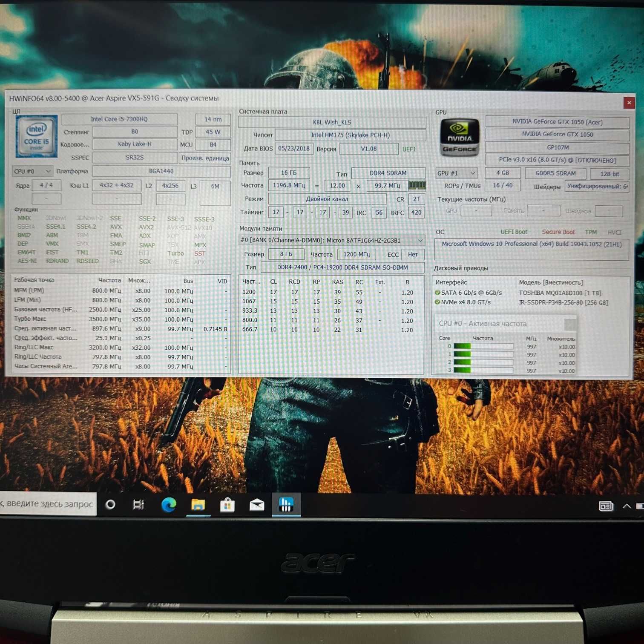
Task: Click the GDDR5 SDRAM field
Action: click(555, 173)
